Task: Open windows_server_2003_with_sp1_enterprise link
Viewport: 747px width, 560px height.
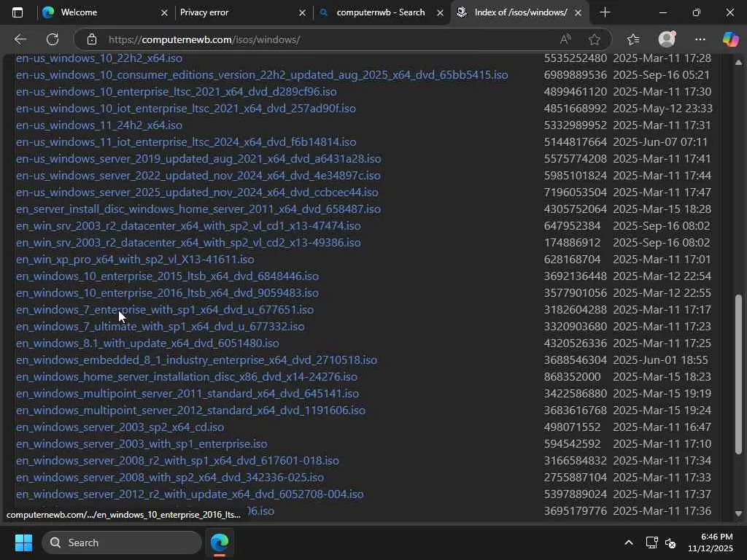Action: click(x=142, y=444)
